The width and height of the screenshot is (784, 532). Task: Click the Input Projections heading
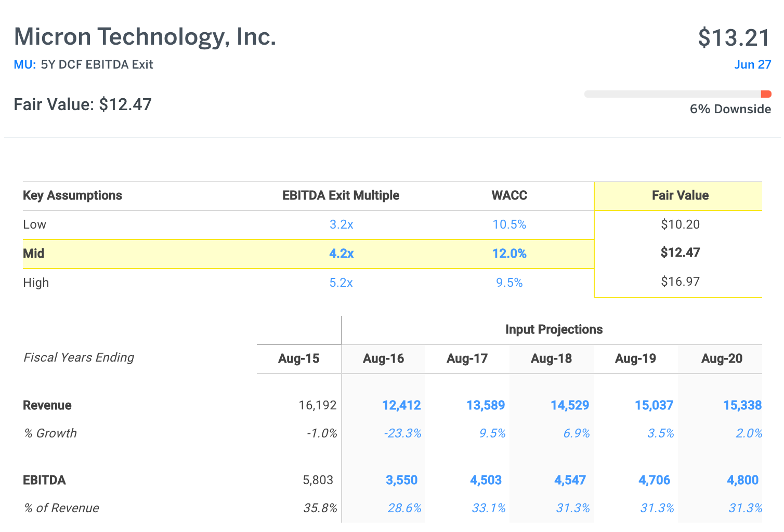[554, 329]
